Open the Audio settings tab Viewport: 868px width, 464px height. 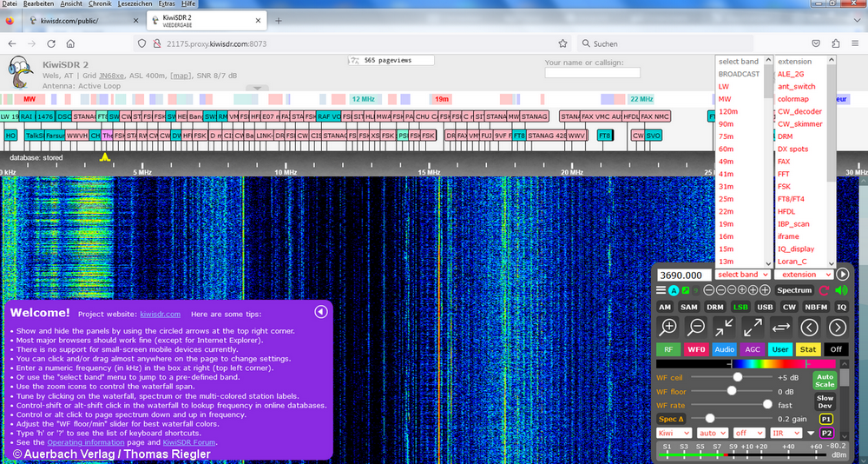[724, 350]
